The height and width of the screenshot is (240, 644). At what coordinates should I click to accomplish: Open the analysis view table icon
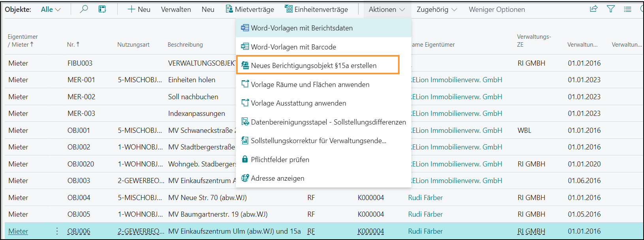pyautogui.click(x=102, y=9)
